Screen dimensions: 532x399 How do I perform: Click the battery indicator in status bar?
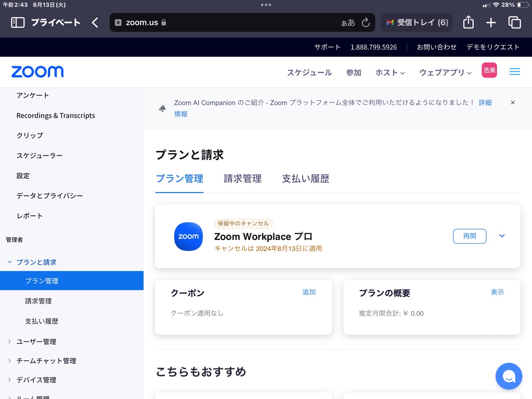[523, 5]
